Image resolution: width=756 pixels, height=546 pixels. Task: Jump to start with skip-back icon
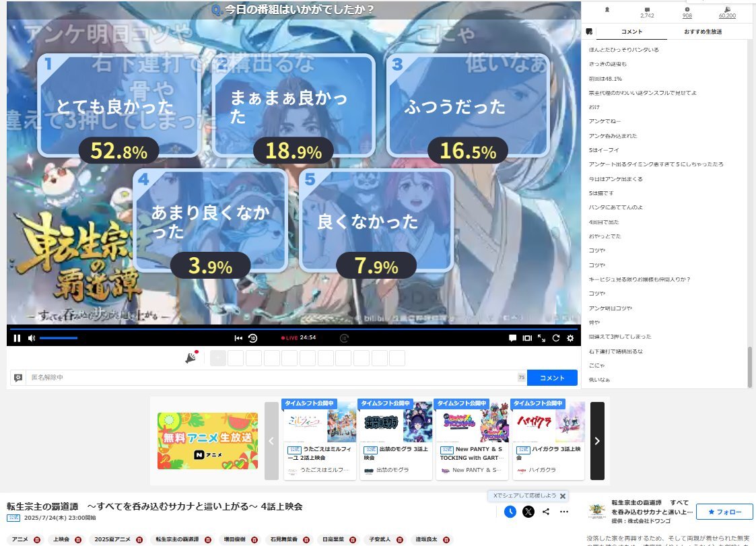point(238,338)
